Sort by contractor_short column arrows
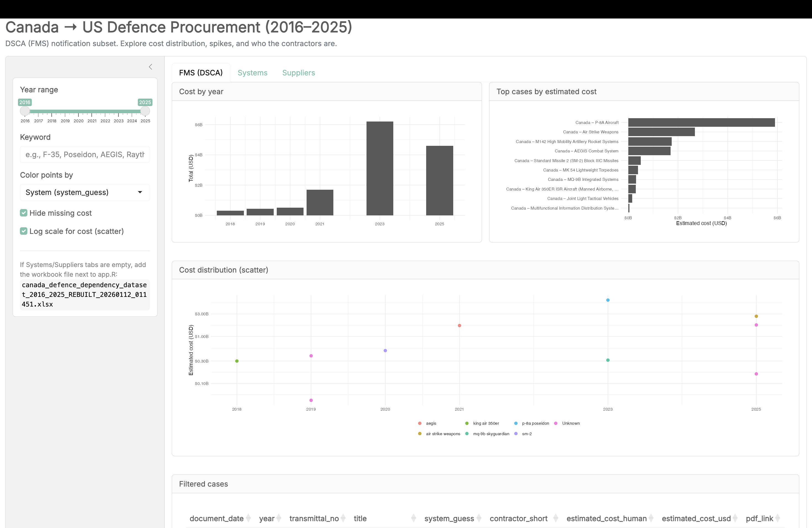The height and width of the screenshot is (528, 812). tap(555, 518)
